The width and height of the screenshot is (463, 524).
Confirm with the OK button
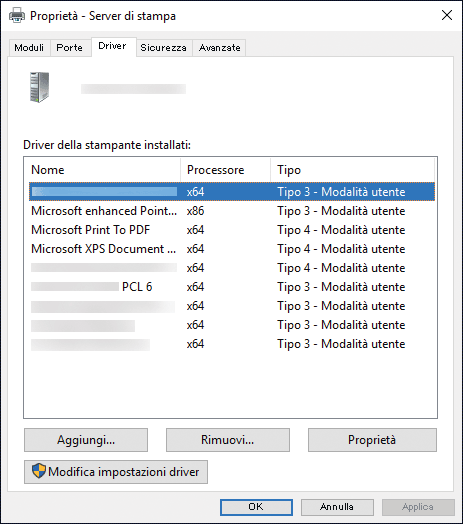(x=256, y=507)
